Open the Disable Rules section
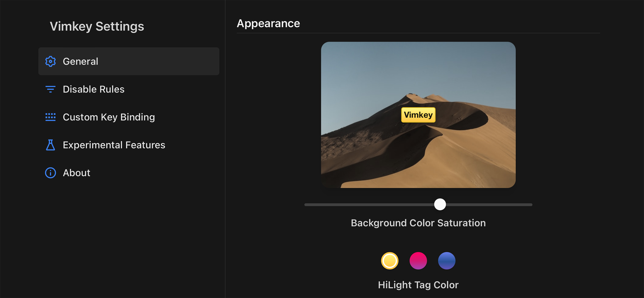The height and width of the screenshot is (298, 644). click(129, 89)
